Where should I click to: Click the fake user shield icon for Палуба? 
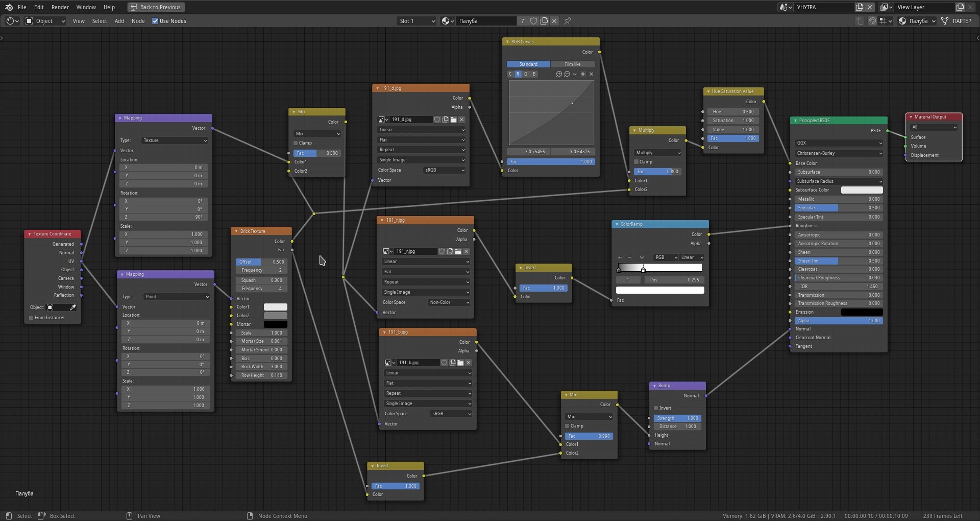point(533,21)
